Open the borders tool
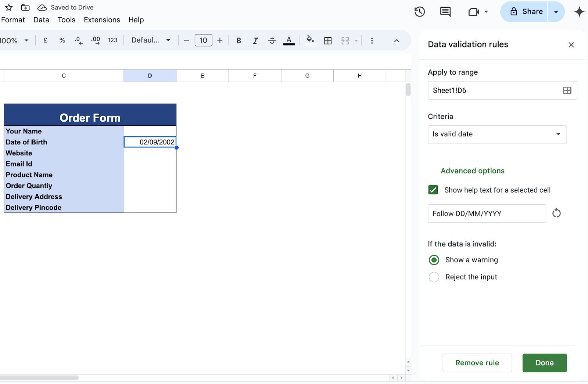The image size is (588, 384). (x=328, y=40)
